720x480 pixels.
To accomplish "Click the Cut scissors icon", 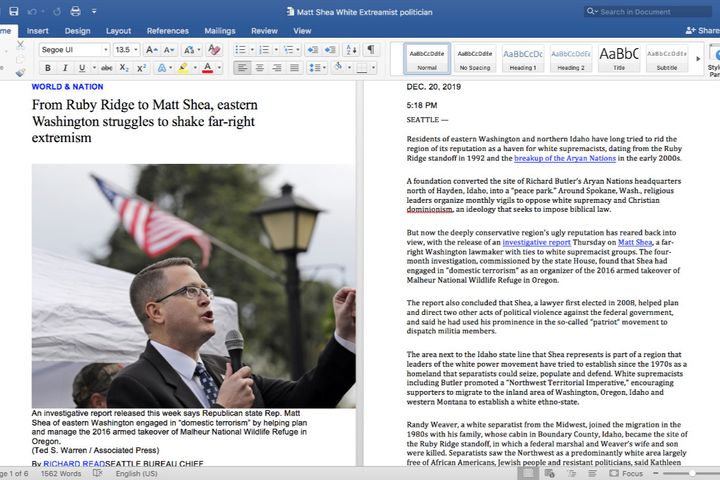I will click(20, 45).
